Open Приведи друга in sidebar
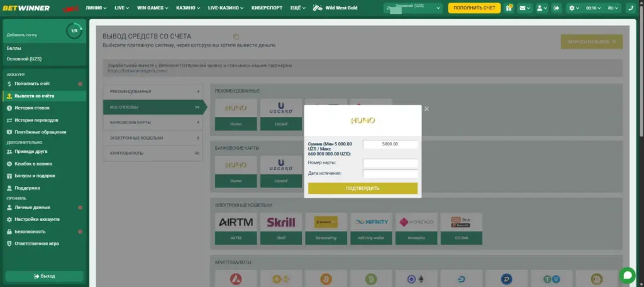 pyautogui.click(x=45, y=151)
